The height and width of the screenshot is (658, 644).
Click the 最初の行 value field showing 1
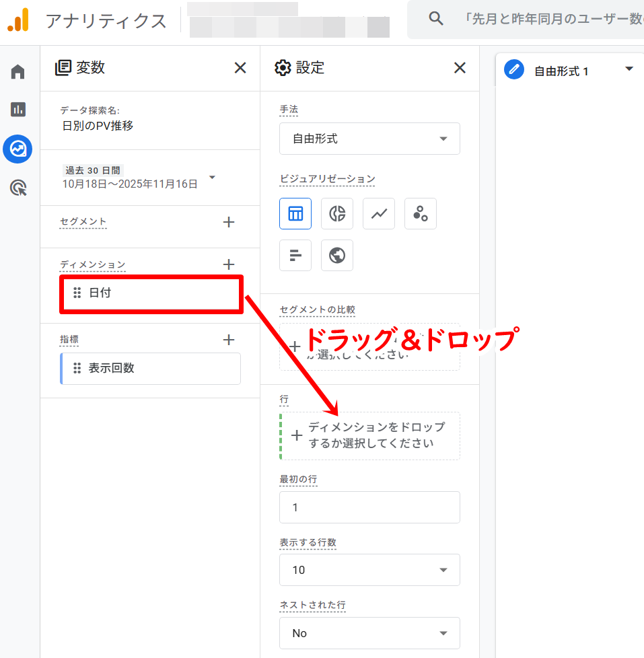click(x=369, y=507)
